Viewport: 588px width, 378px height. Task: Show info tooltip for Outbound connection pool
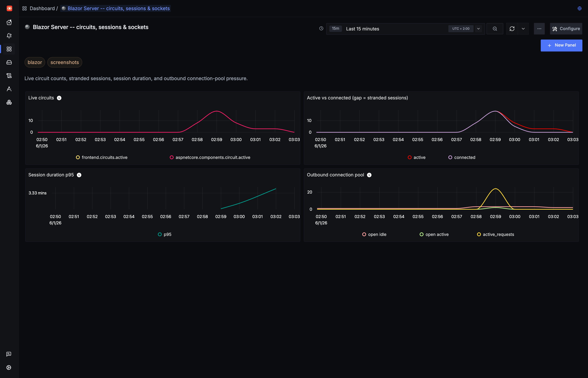(x=369, y=175)
